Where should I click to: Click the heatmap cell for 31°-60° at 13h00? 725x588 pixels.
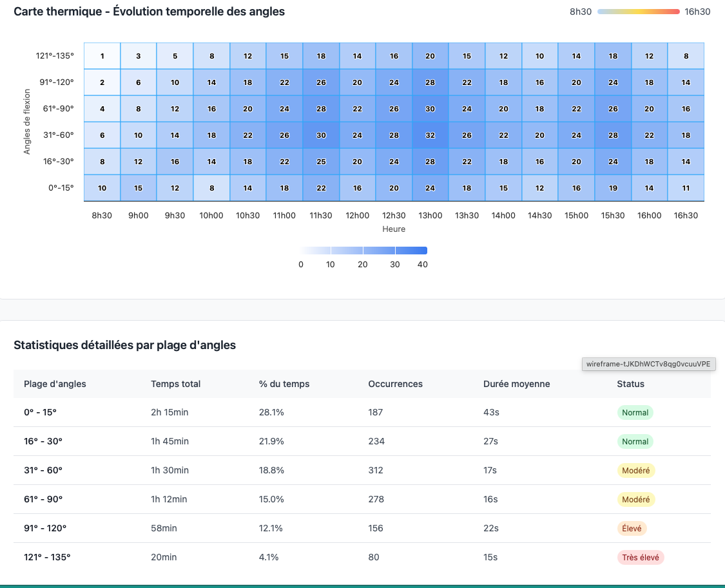pos(430,135)
